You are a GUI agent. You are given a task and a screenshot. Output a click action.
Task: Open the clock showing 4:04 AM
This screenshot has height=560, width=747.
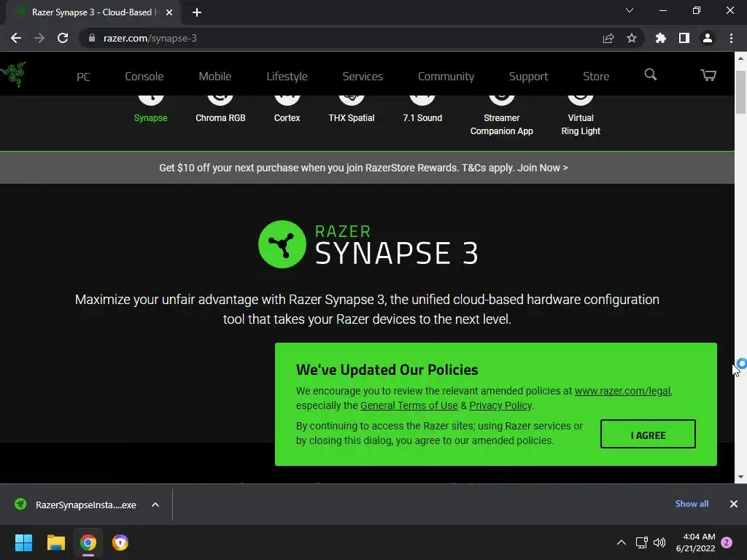(695, 542)
